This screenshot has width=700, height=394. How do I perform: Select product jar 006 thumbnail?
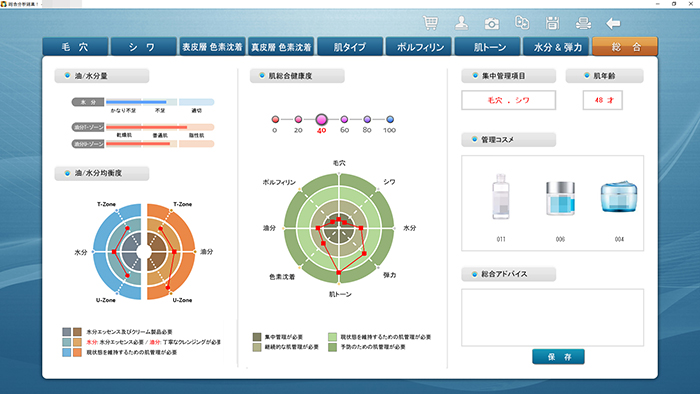click(x=560, y=199)
